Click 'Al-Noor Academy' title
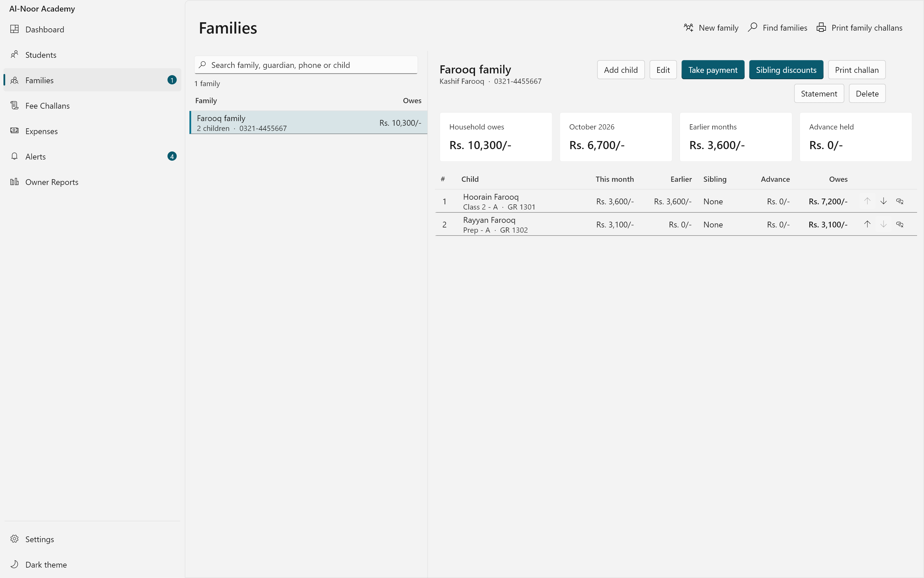 tap(42, 8)
